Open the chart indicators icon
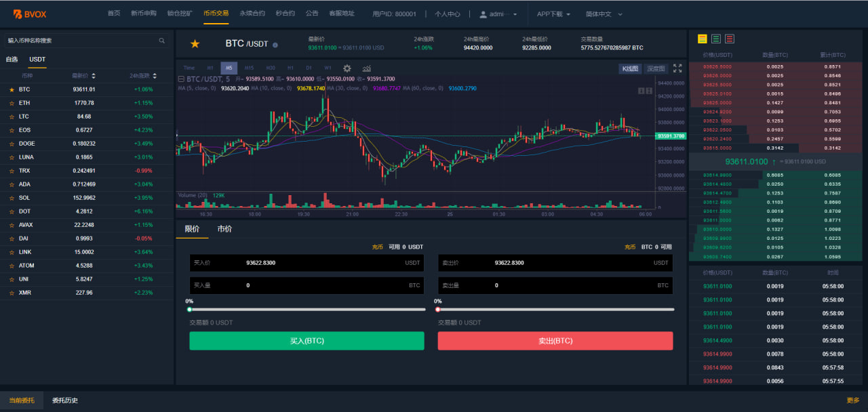Image resolution: width=868 pixels, height=412 pixels. pos(367,68)
